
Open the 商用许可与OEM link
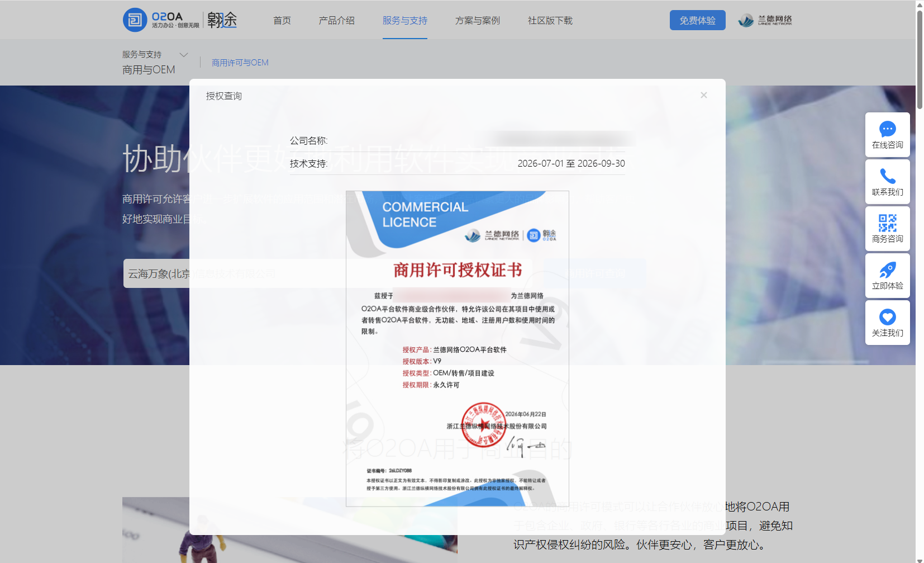(x=240, y=63)
